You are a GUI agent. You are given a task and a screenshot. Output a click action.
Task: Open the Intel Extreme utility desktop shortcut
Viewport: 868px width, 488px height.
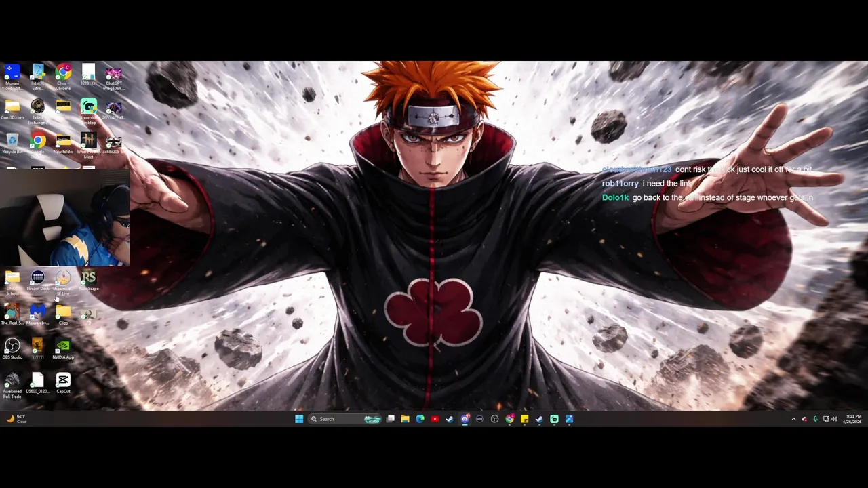38,77
